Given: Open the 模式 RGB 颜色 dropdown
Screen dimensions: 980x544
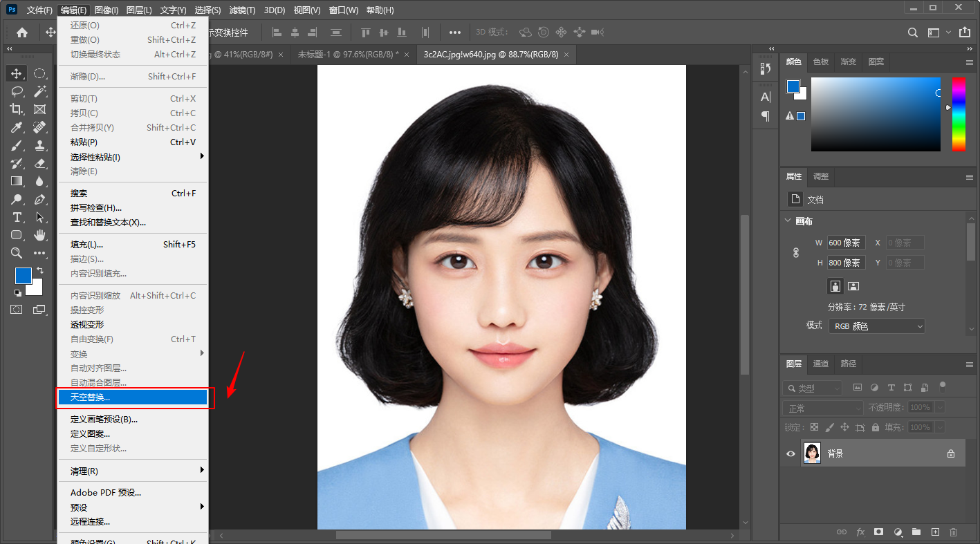Looking at the screenshot, I should (x=877, y=326).
